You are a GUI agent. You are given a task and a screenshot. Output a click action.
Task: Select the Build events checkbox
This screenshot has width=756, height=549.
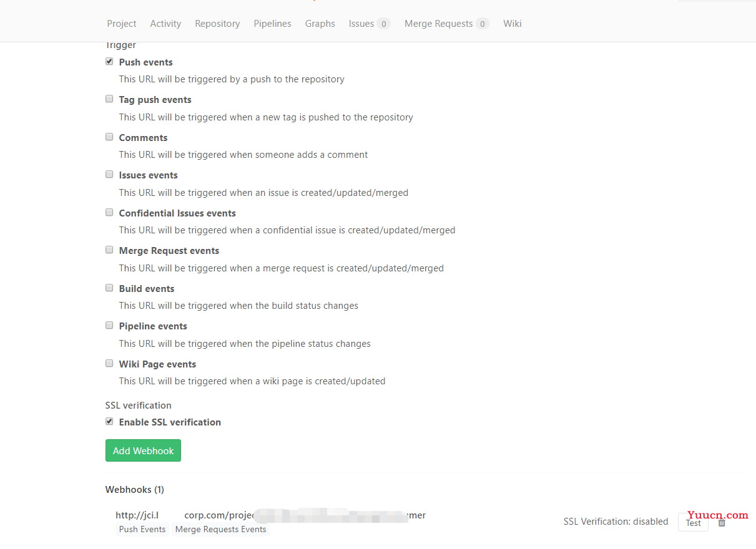[x=109, y=288]
